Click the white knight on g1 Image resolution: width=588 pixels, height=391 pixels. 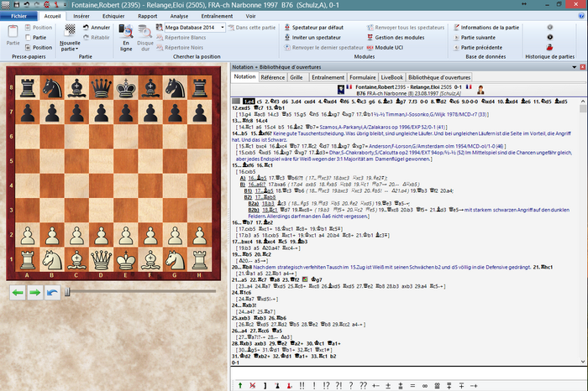[x=175, y=259]
